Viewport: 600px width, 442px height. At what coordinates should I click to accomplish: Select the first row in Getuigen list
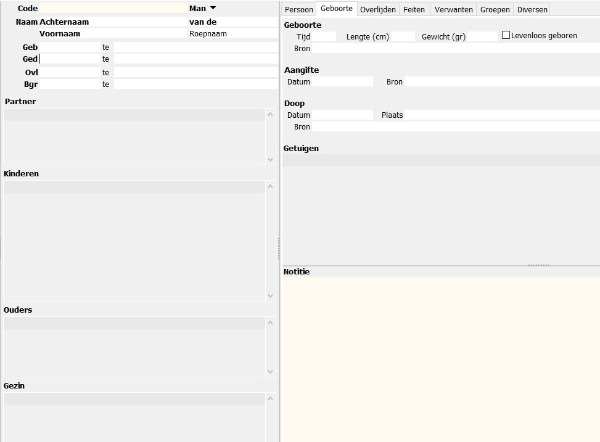pyautogui.click(x=440, y=160)
